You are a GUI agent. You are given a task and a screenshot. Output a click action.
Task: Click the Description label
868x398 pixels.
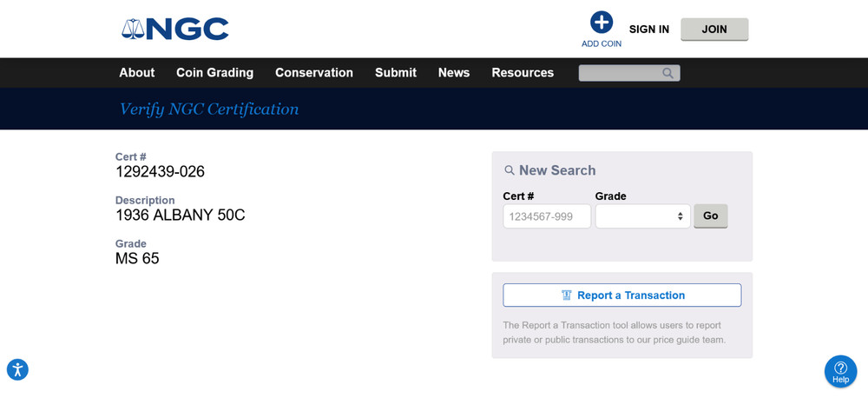click(x=145, y=200)
